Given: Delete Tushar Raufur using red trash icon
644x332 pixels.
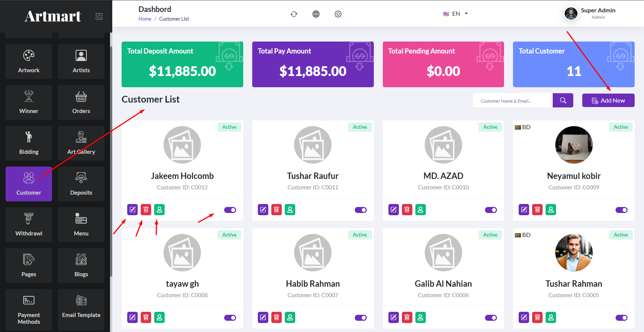Looking at the screenshot, I should click(277, 210).
